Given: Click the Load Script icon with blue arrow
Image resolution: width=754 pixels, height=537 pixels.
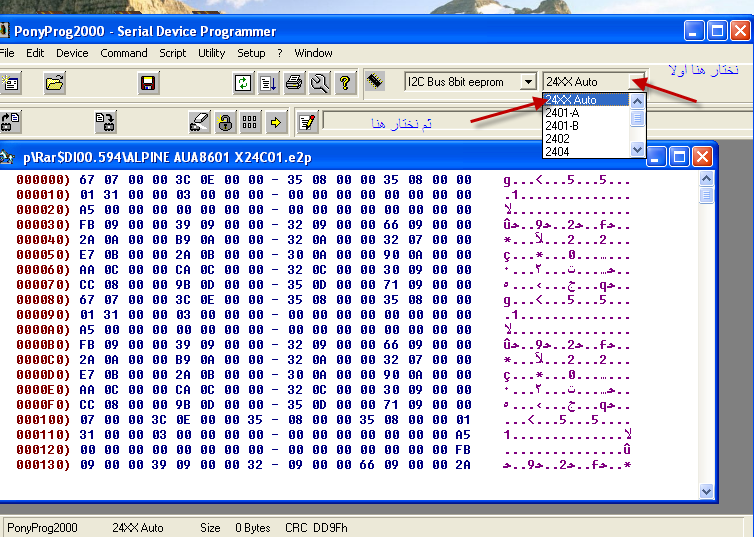Looking at the screenshot, I should pyautogui.click(x=268, y=83).
